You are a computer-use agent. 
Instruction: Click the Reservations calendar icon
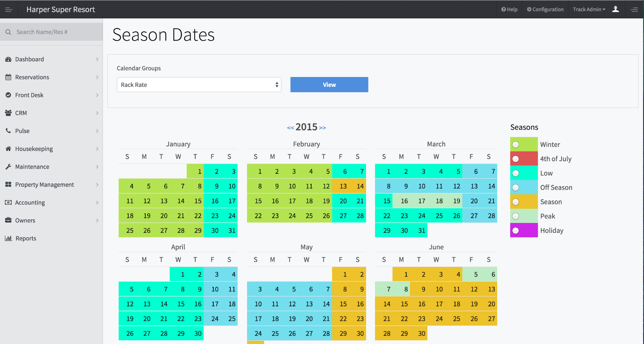[x=8, y=77]
